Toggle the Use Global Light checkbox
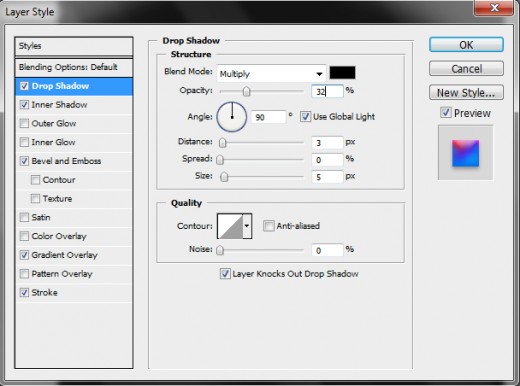520x386 pixels. point(305,117)
